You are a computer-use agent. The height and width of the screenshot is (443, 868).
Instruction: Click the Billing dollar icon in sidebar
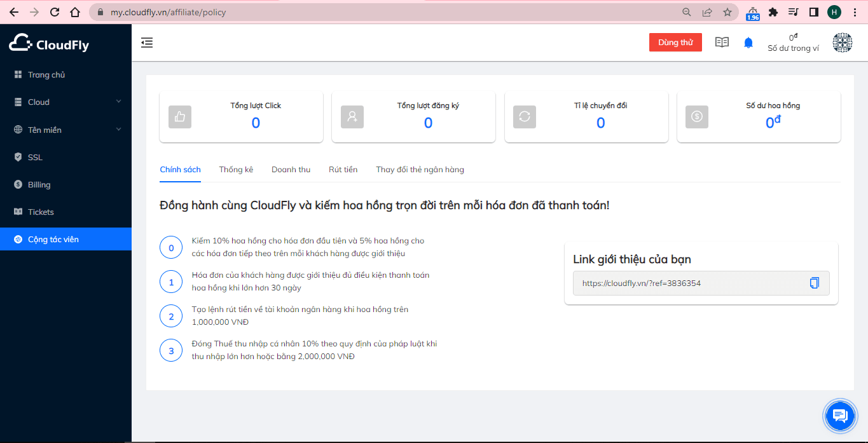pyautogui.click(x=18, y=184)
